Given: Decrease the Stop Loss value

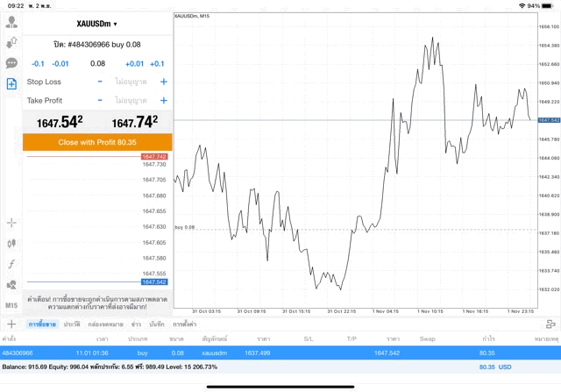Looking at the screenshot, I should click(x=100, y=82).
